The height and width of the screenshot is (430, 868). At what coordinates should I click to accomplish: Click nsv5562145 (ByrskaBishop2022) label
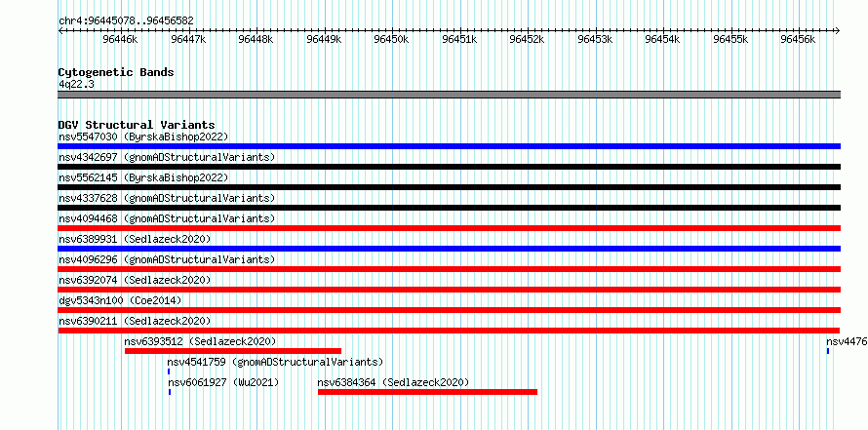143,177
